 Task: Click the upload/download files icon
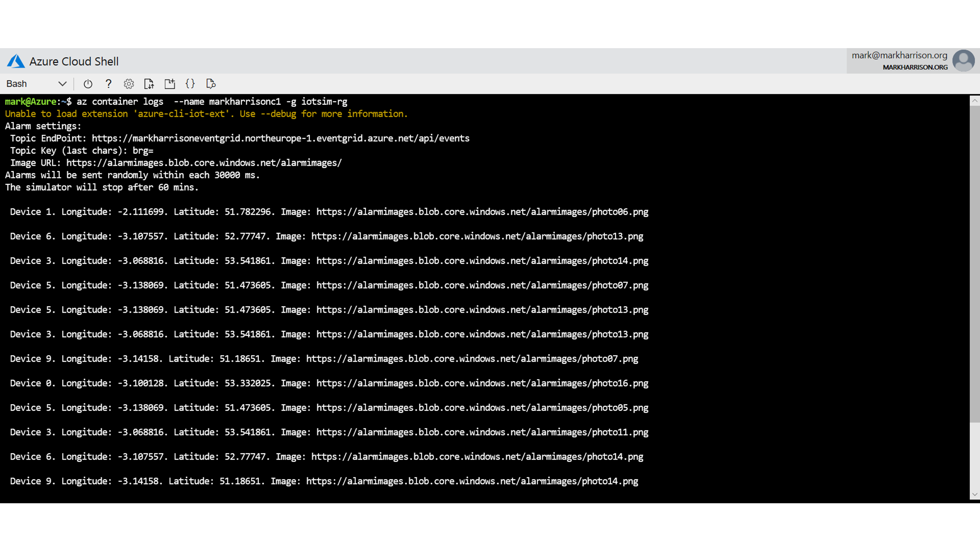149,84
